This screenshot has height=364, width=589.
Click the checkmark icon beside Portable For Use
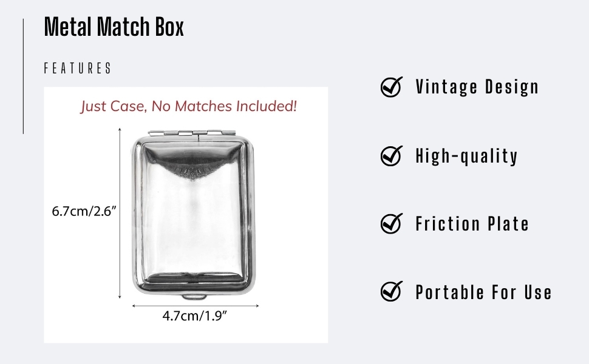pyautogui.click(x=392, y=291)
